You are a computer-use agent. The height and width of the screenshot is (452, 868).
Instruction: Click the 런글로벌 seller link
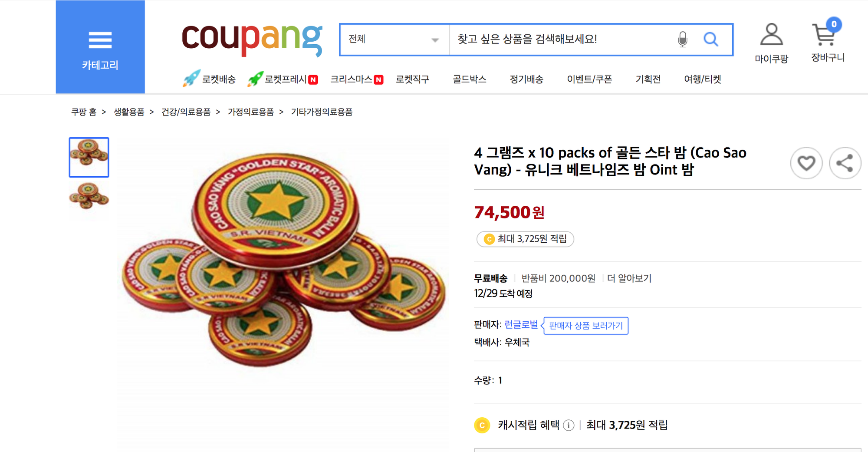(521, 325)
